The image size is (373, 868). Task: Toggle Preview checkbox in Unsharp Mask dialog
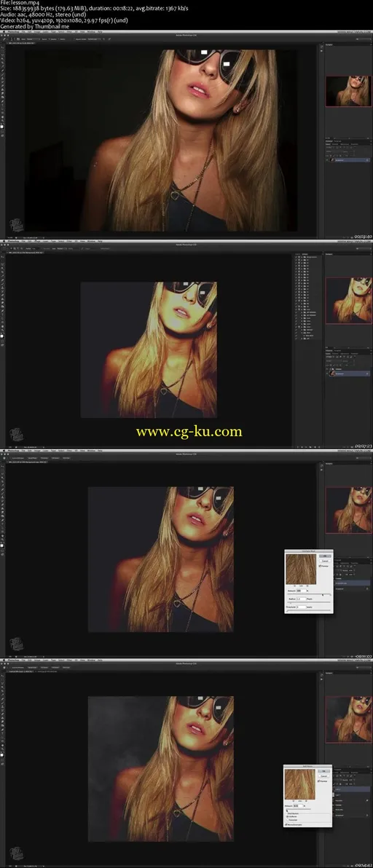(320, 567)
